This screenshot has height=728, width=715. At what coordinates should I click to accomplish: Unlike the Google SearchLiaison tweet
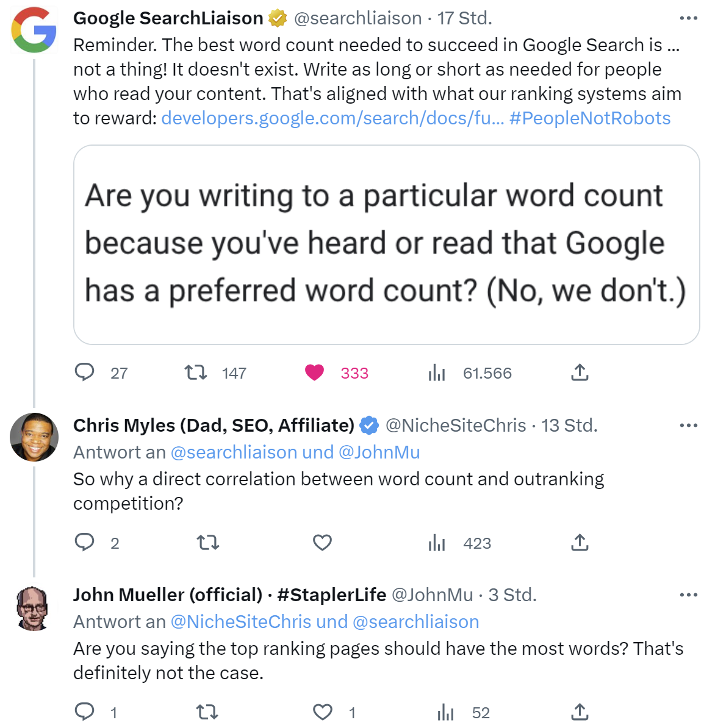[315, 372]
